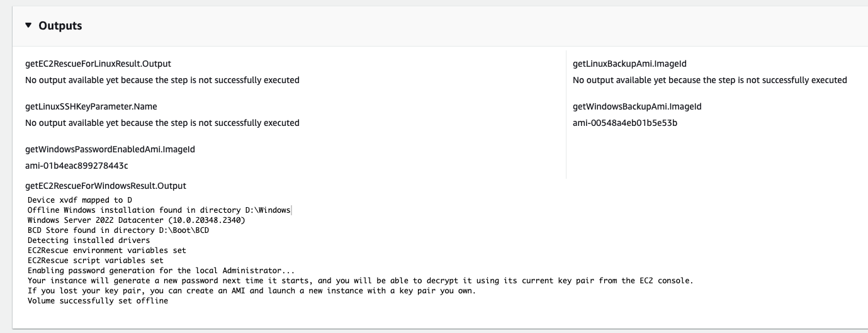Collapse the Outputs section triangle
868x333 pixels.
(x=28, y=26)
